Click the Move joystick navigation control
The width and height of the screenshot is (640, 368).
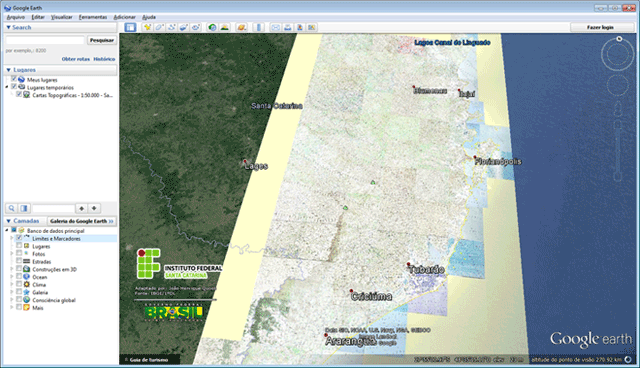click(x=617, y=86)
